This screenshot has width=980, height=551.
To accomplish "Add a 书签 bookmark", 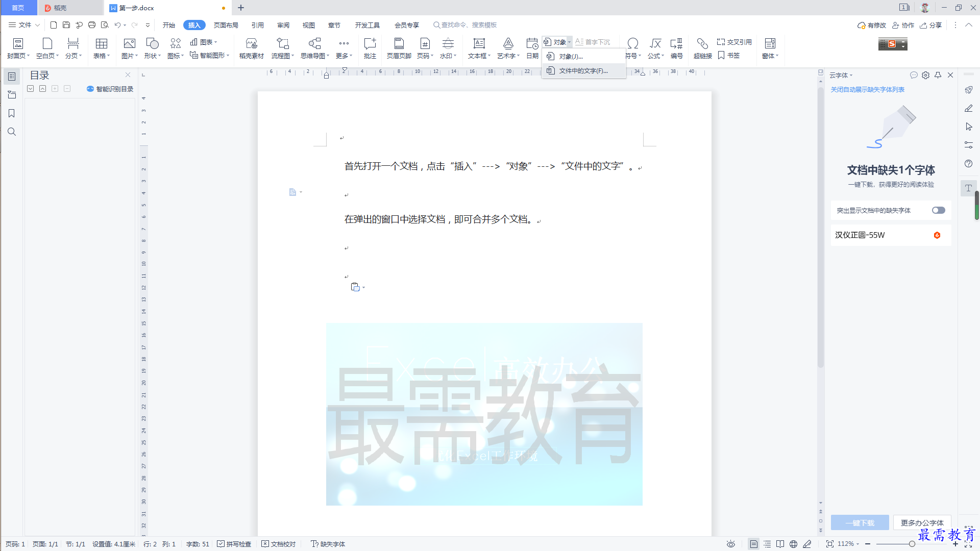I will click(x=728, y=55).
